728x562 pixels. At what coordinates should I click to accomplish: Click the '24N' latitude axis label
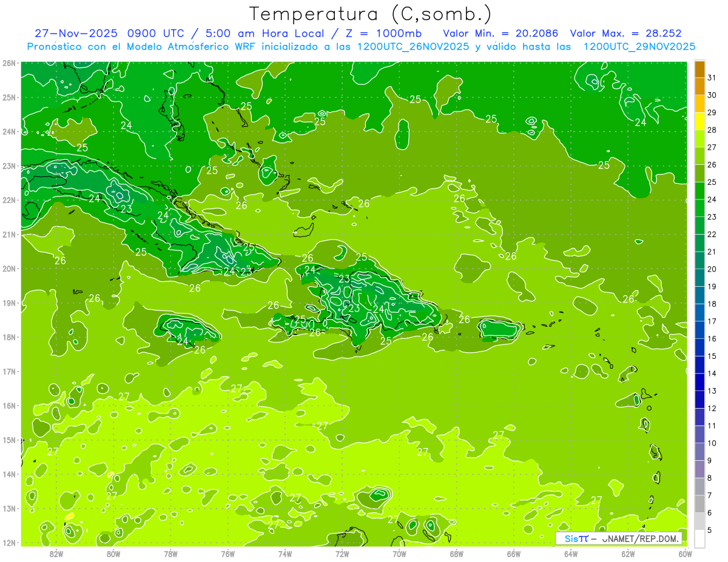click(x=8, y=132)
